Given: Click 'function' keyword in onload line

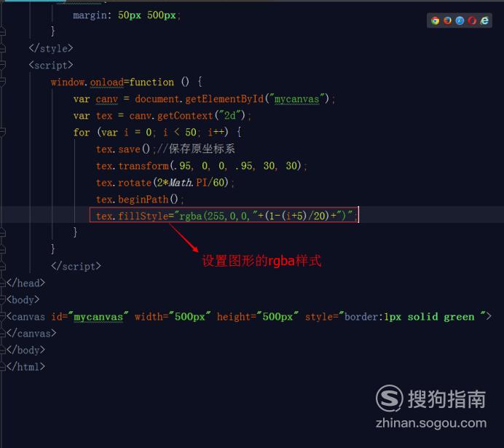Looking at the screenshot, I should click(151, 82).
